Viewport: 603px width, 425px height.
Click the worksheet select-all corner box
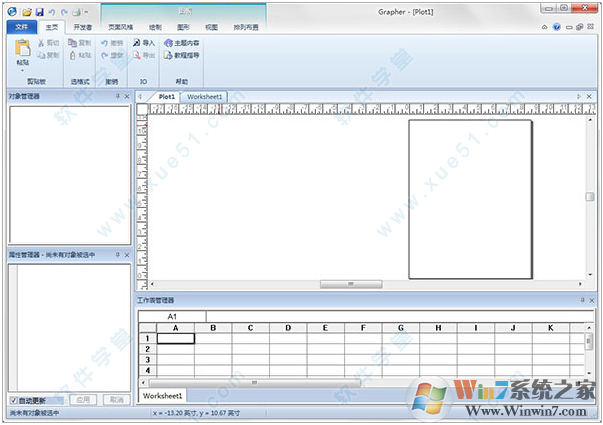pyautogui.click(x=147, y=328)
